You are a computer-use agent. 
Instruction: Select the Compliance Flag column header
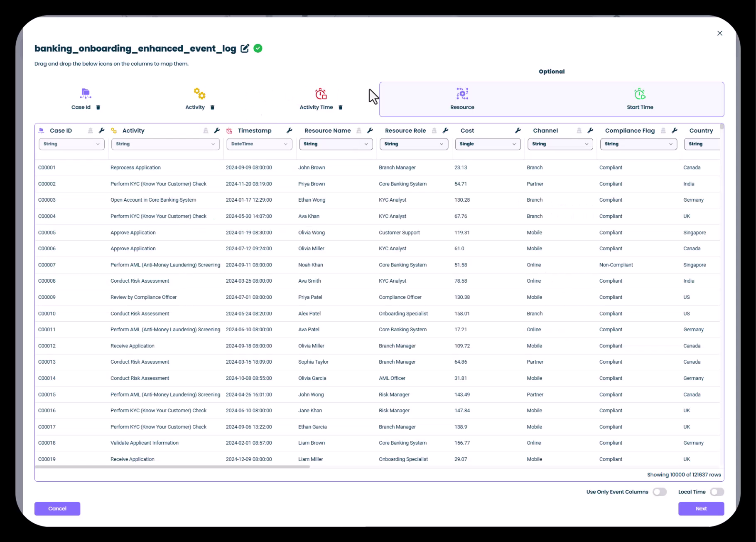coord(629,131)
